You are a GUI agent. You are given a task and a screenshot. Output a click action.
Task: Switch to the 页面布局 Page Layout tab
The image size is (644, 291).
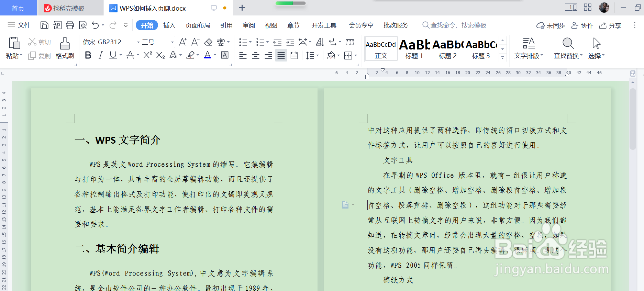198,25
